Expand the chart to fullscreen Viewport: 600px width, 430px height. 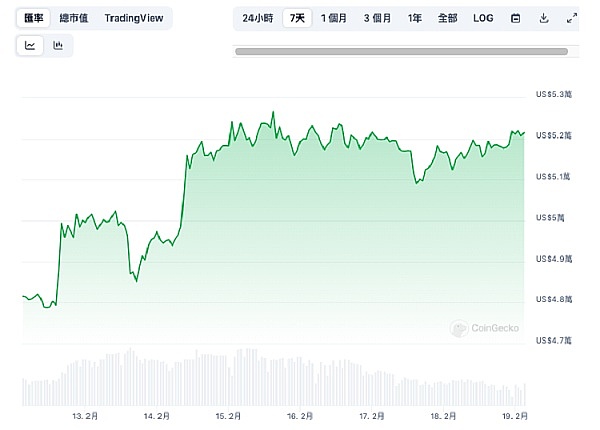tap(571, 18)
